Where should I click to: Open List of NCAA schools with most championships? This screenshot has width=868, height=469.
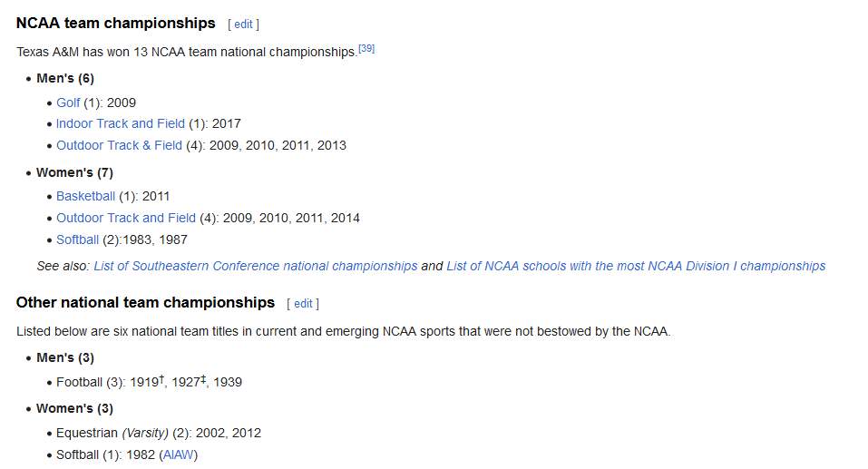coord(636,266)
